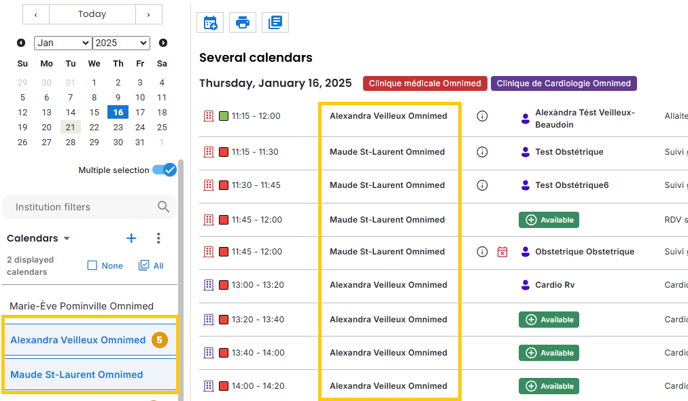The width and height of the screenshot is (688, 401).
Task: Click building icon on 11:30 - 11:45 row
Action: (x=208, y=185)
